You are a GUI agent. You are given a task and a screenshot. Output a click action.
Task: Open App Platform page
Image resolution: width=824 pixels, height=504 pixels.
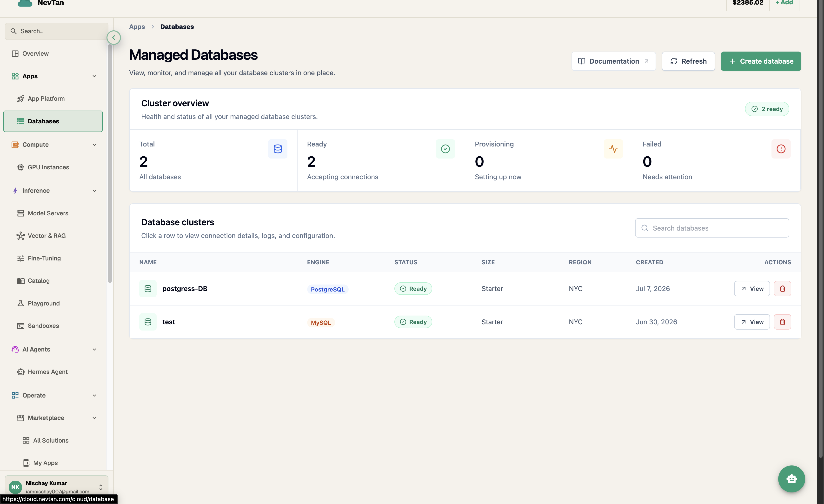53,99
